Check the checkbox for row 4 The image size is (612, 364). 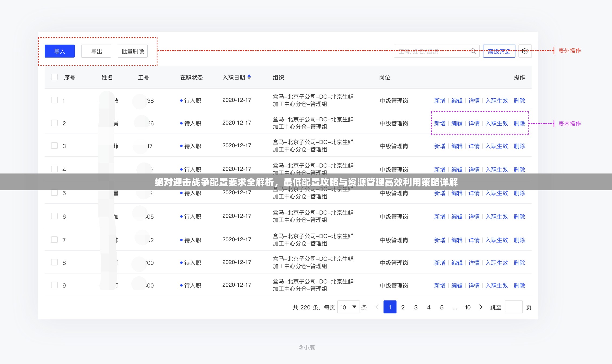[x=54, y=169]
